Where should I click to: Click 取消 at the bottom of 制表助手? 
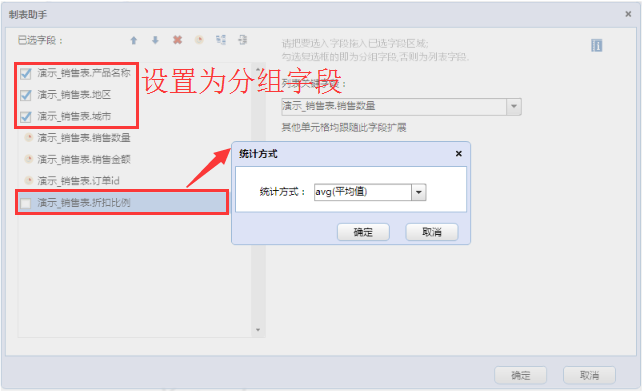point(589,375)
